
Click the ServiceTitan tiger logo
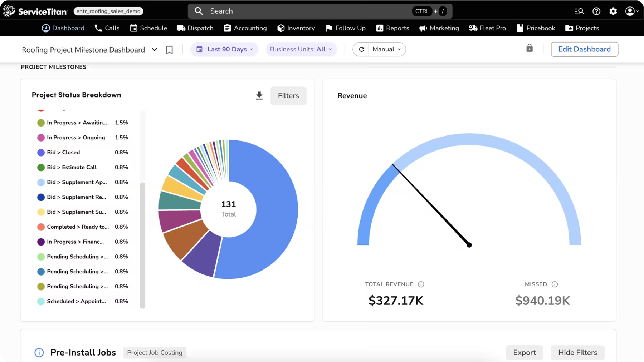[9, 11]
